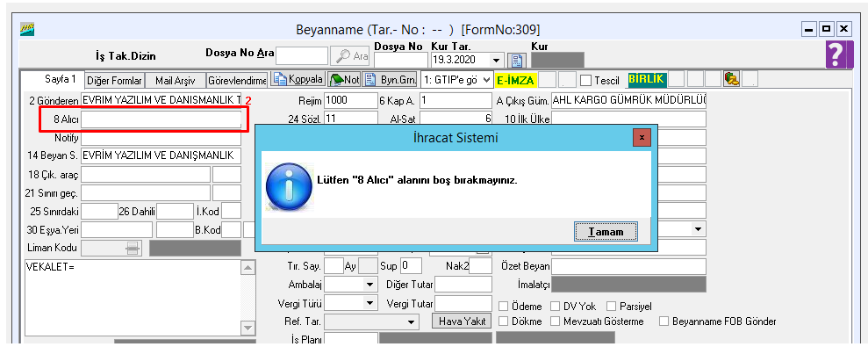The image size is (868, 354).
Task: Click the Kopyala copy button
Action: click(298, 79)
